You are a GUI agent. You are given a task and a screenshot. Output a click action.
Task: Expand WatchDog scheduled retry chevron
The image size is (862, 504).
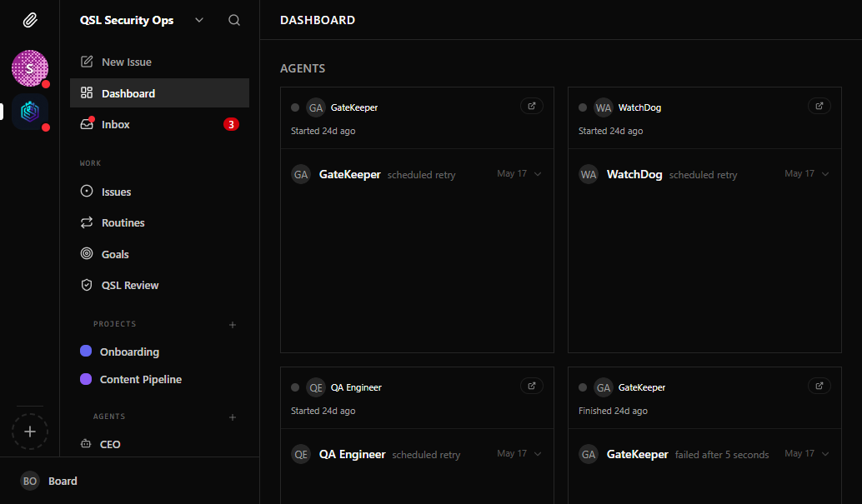pyautogui.click(x=825, y=173)
